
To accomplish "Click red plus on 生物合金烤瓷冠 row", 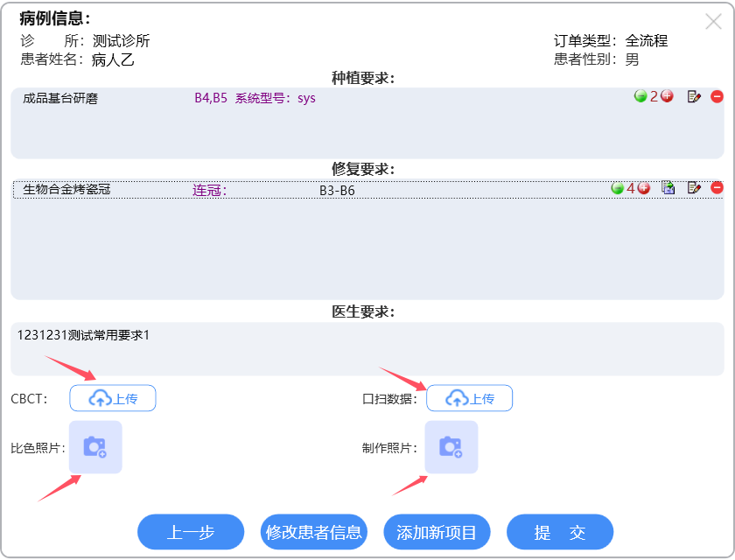I will (644, 188).
